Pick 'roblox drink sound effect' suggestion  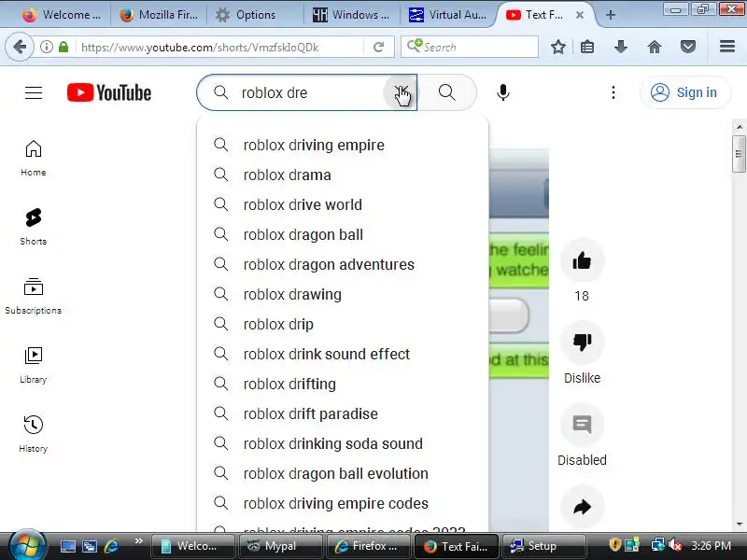[x=342, y=355]
